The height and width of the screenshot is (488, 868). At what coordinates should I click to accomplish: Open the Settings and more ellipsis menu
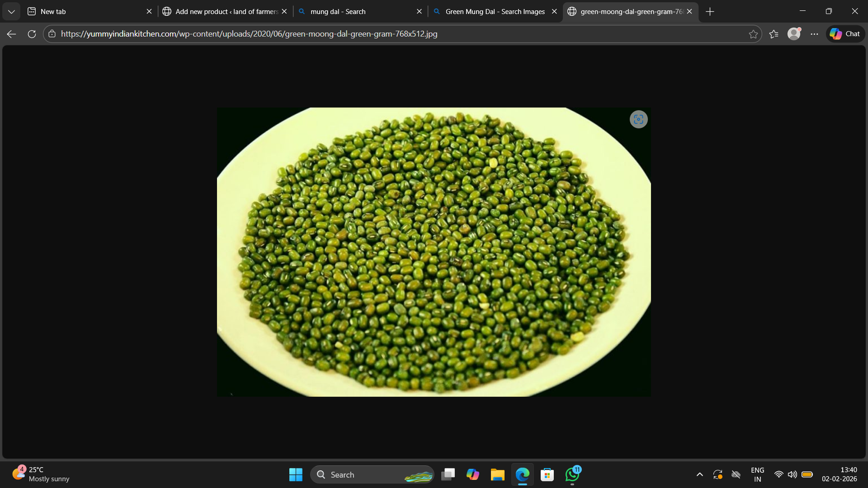pyautogui.click(x=814, y=34)
